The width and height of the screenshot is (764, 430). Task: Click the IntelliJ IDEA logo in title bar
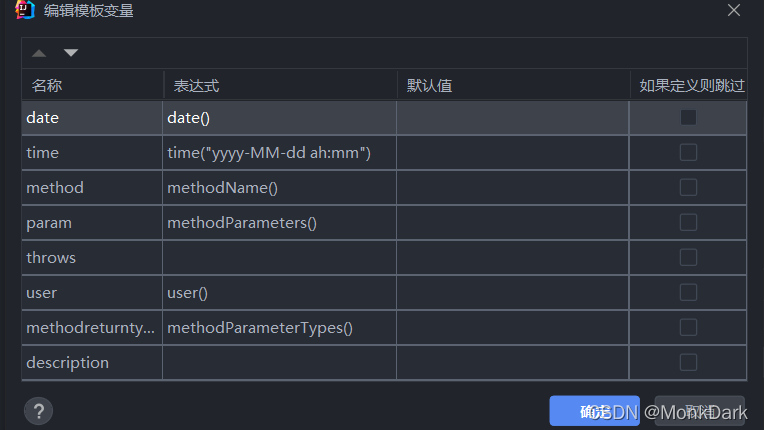point(24,9)
